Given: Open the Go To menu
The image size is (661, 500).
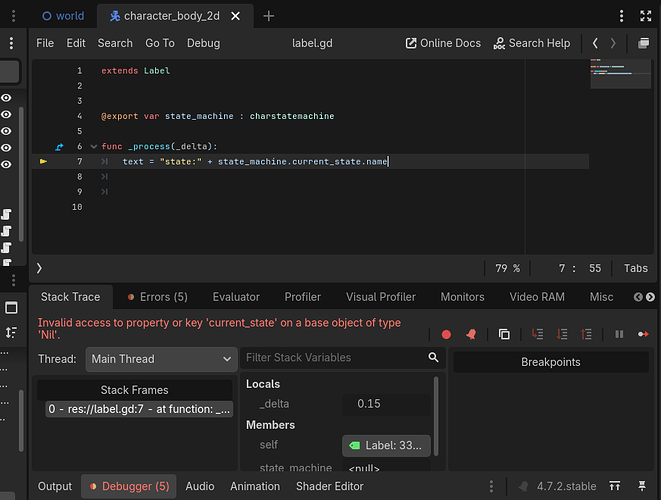Looking at the screenshot, I should click(x=160, y=43).
